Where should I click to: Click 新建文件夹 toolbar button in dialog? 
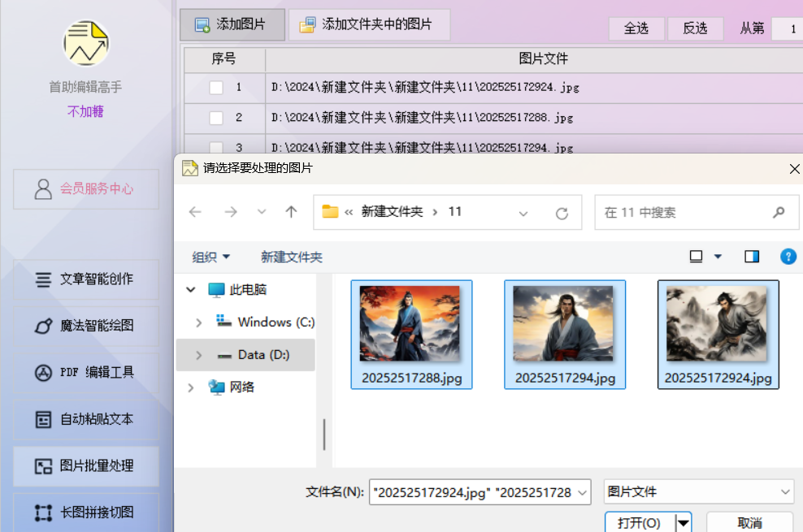(x=292, y=257)
